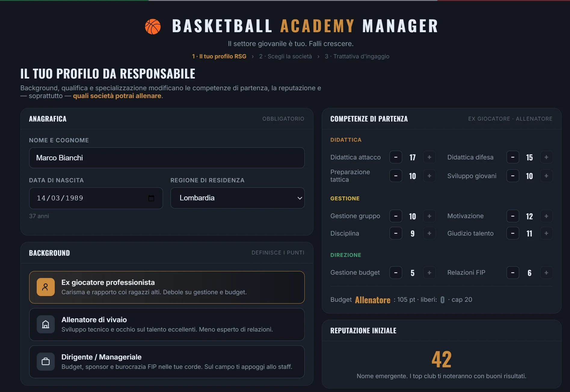Select Allenatore di vivaio background option
The width and height of the screenshot is (570, 392).
[167, 324]
